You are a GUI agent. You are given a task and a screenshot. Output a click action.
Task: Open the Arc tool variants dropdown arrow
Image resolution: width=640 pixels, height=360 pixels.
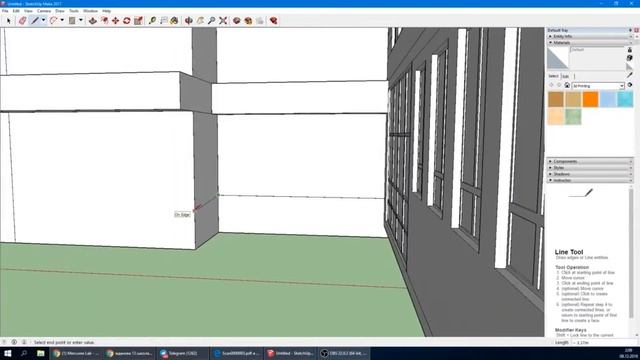pos(62,20)
